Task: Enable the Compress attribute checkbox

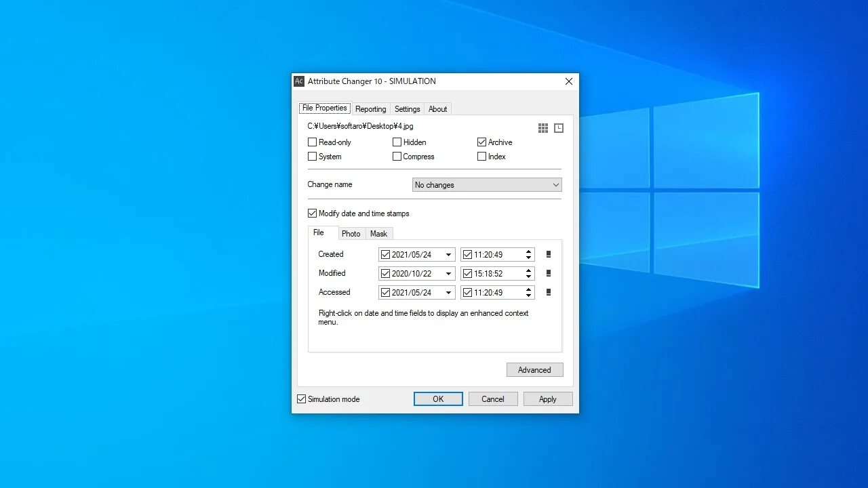Action: 397,157
